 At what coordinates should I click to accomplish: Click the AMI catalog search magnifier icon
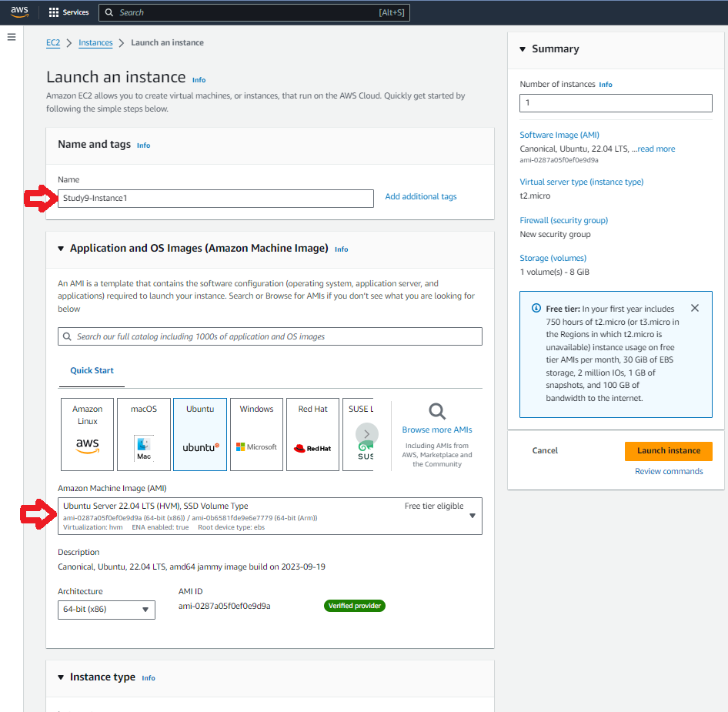click(67, 336)
